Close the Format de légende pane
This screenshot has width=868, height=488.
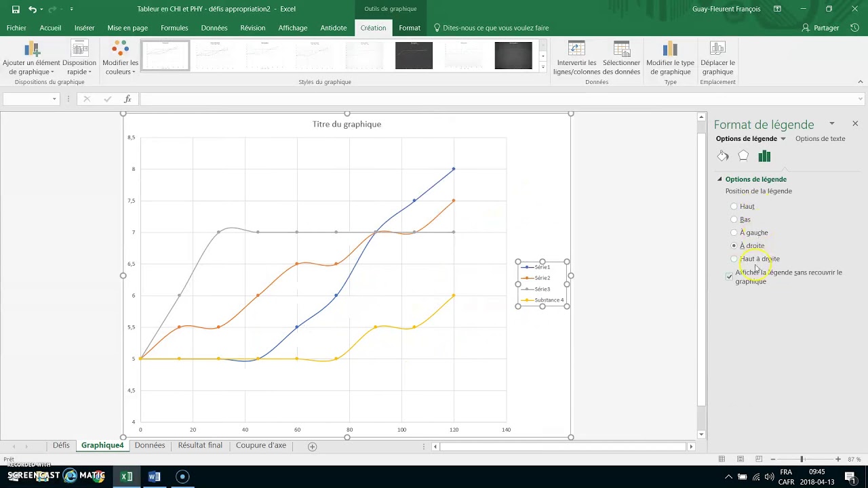point(855,123)
